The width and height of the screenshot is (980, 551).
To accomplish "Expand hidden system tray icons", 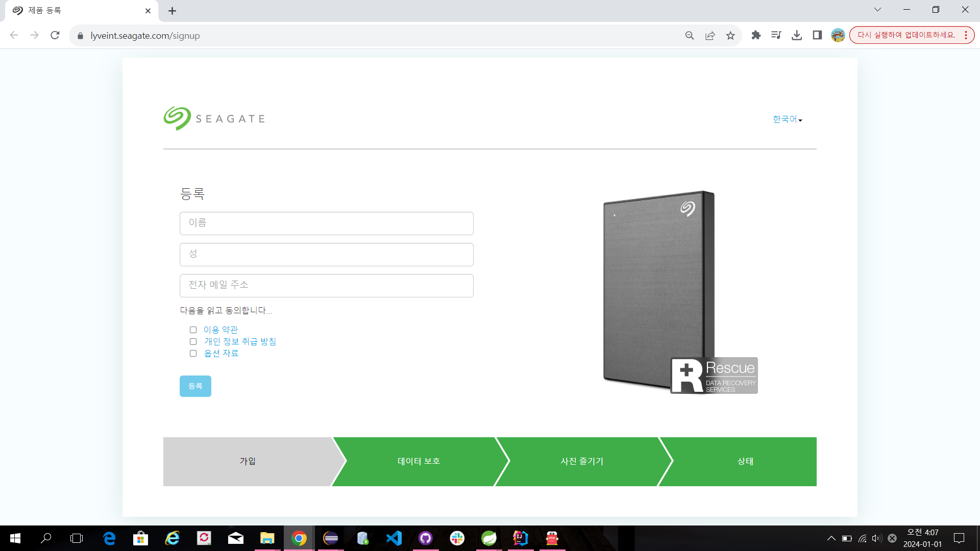I will point(831,538).
